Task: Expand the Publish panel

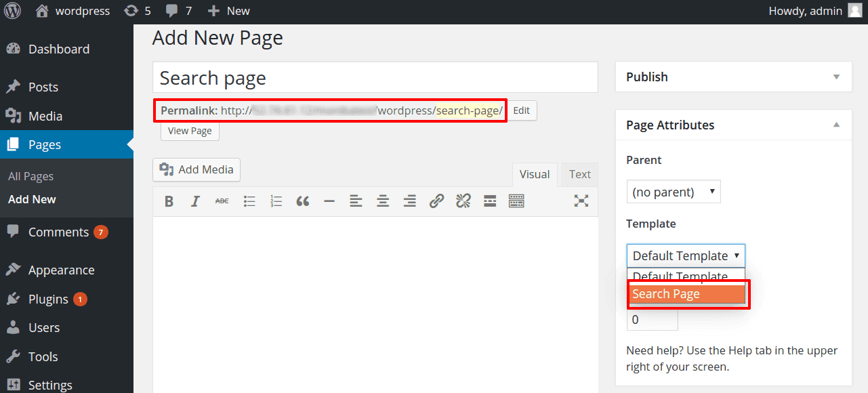Action: point(836,77)
